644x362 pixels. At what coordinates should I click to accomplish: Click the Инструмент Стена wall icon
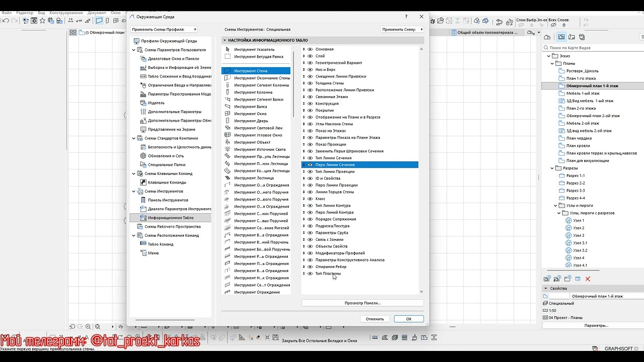point(227,71)
